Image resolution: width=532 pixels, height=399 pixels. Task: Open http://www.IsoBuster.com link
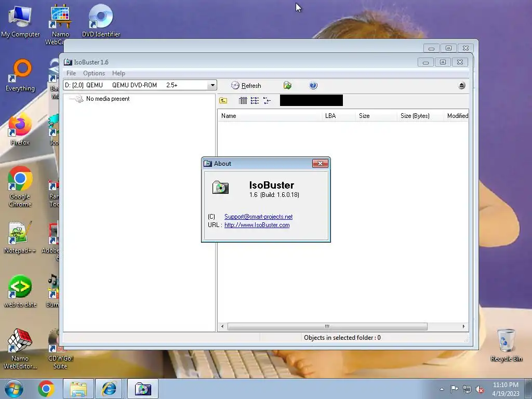(257, 225)
